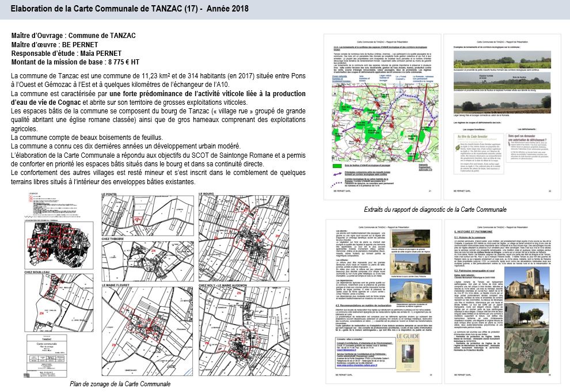This screenshot has height=392, width=570.
Task: Click the Chez Bouilleau zoning map
Action: pyautogui.click(x=60, y=302)
